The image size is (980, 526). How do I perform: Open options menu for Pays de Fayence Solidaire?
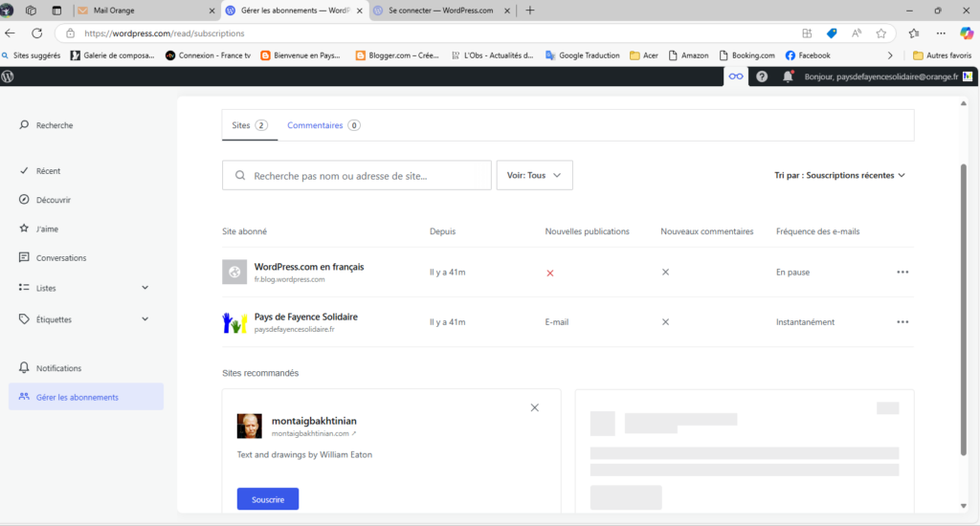(x=902, y=322)
